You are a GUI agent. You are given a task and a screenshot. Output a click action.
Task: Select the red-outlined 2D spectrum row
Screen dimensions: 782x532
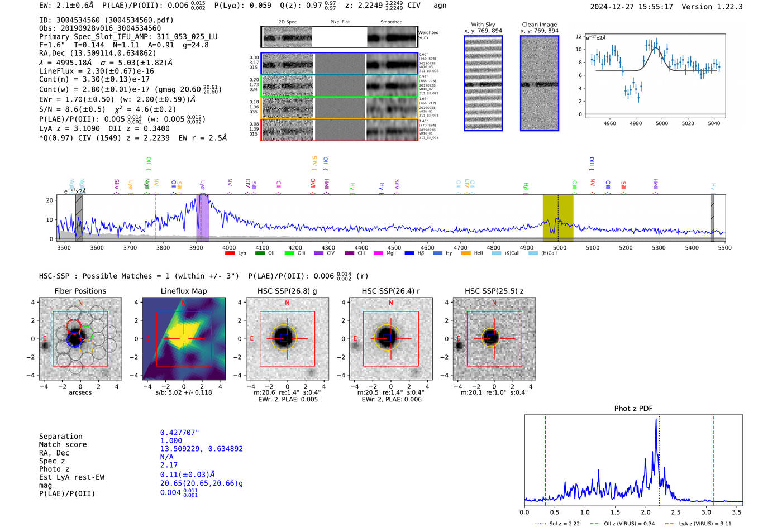pyautogui.click(x=339, y=130)
